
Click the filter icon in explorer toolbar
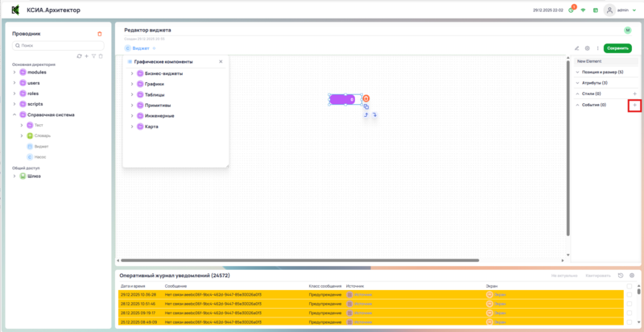point(93,56)
